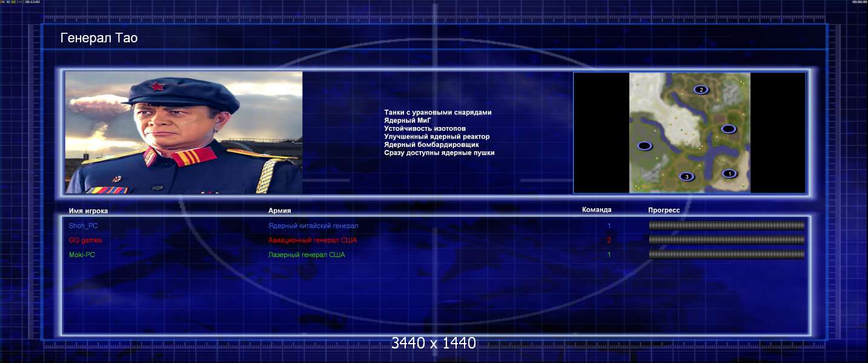This screenshot has width=868, height=363.
Task: Click the "Генерал Тао" title
Action: (99, 38)
